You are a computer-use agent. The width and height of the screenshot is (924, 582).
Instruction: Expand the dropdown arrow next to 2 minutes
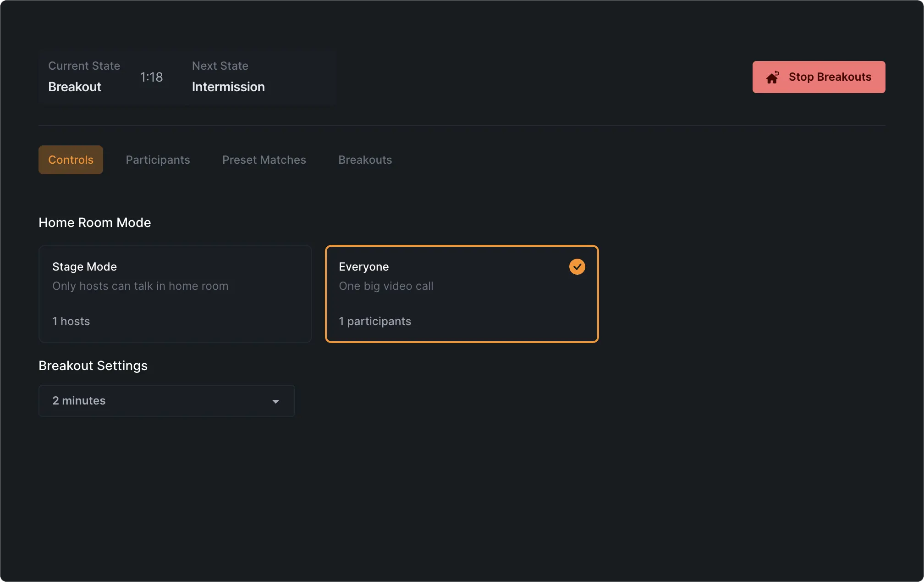[x=275, y=401]
